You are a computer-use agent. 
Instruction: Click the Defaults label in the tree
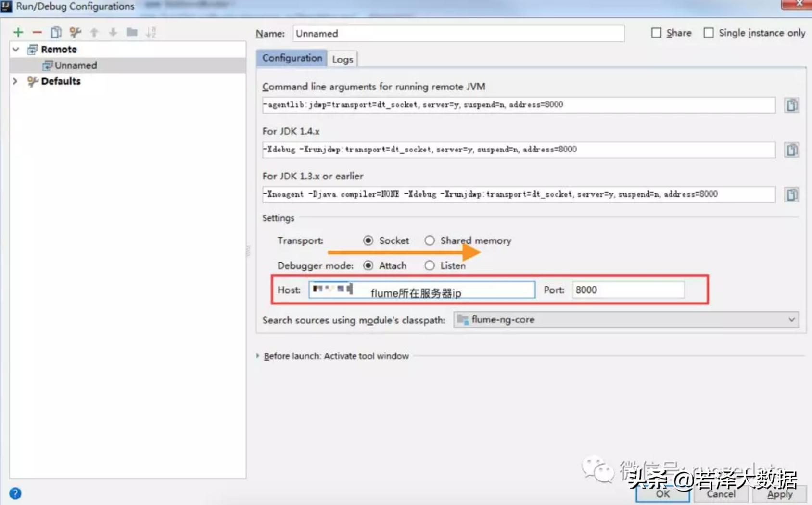[x=61, y=81]
